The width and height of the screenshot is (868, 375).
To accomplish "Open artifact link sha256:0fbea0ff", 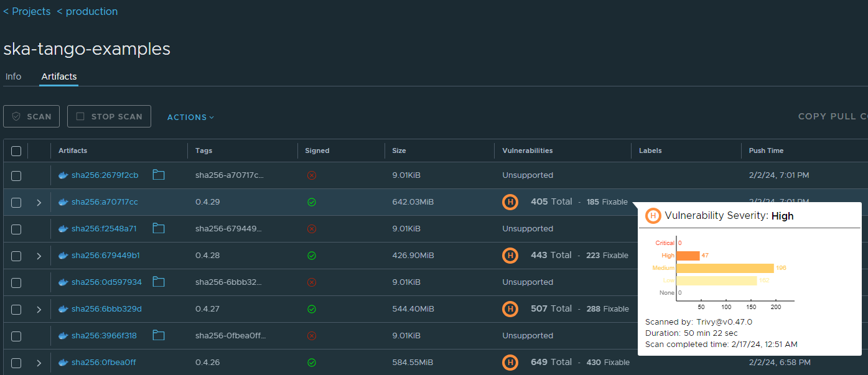I will tap(103, 363).
